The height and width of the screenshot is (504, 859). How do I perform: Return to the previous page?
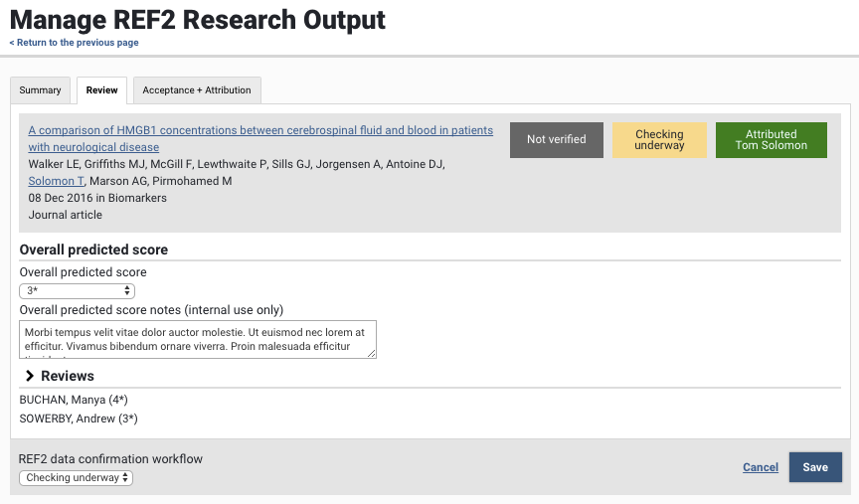click(x=75, y=43)
